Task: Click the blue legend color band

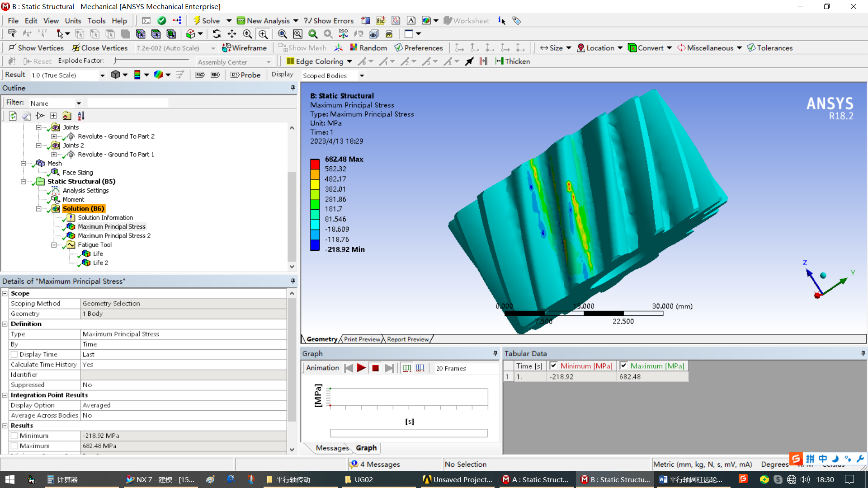Action: pos(315,245)
